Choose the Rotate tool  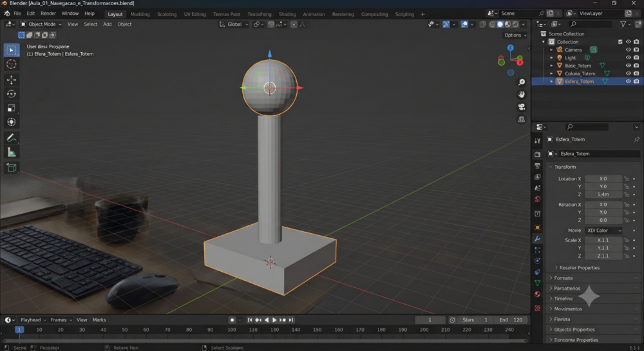(12, 94)
